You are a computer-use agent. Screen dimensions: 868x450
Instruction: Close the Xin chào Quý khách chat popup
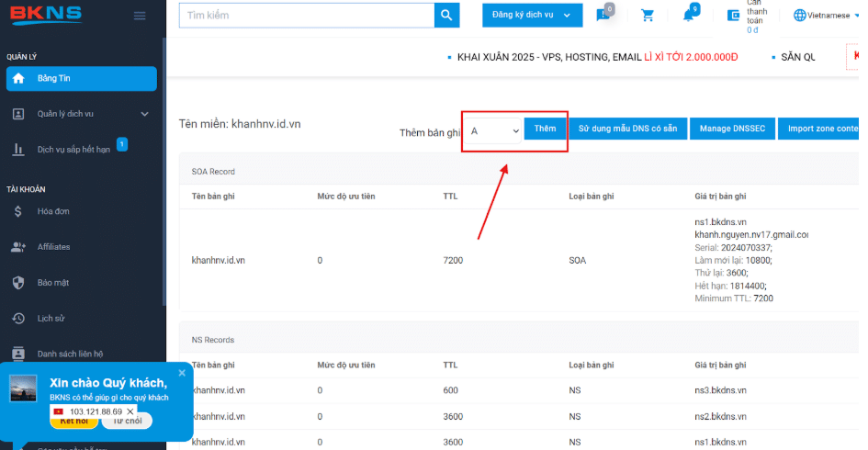tap(182, 373)
